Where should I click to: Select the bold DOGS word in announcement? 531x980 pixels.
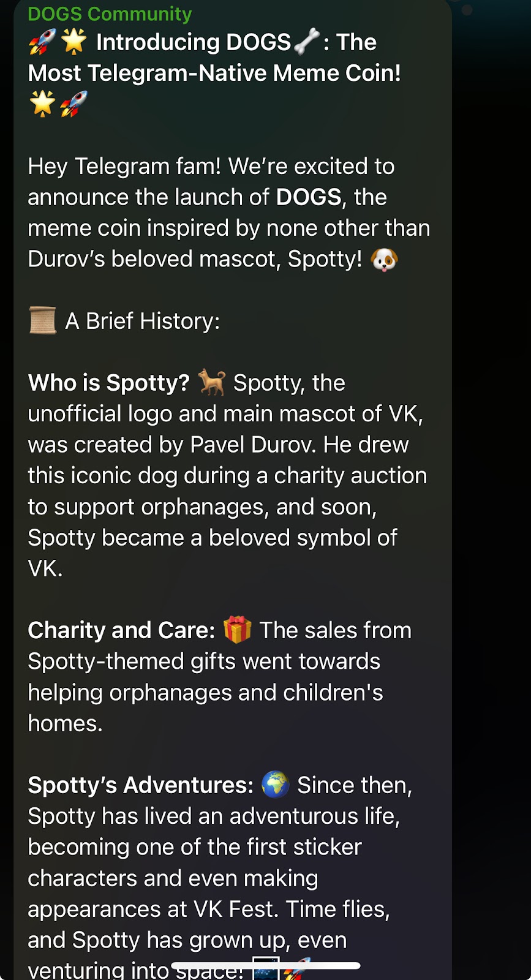click(x=309, y=197)
